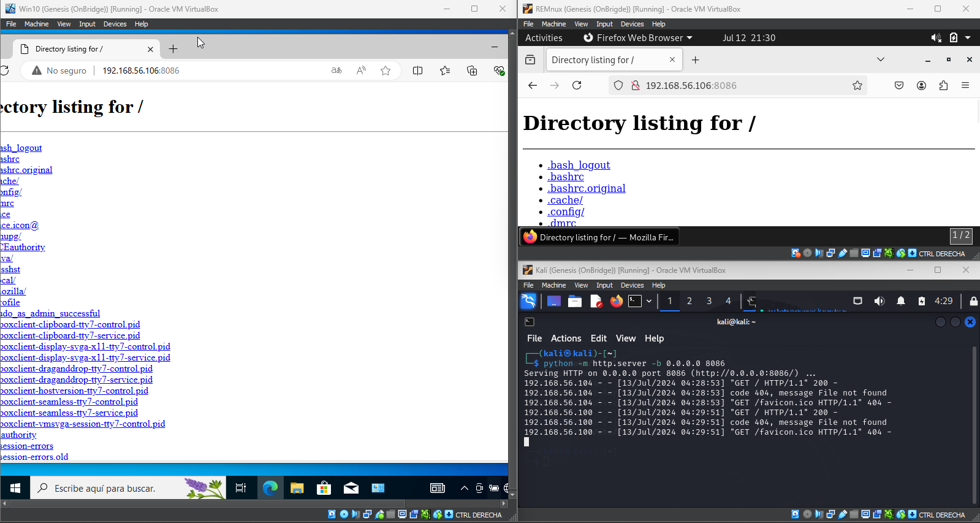Open .bashrc.original link in Firefox

(x=587, y=188)
